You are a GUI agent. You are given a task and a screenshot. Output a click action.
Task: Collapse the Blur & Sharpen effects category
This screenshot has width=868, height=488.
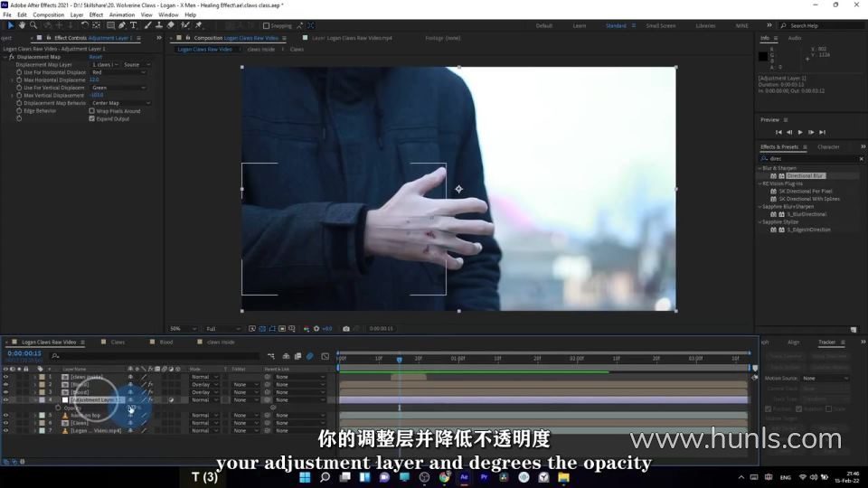point(760,168)
